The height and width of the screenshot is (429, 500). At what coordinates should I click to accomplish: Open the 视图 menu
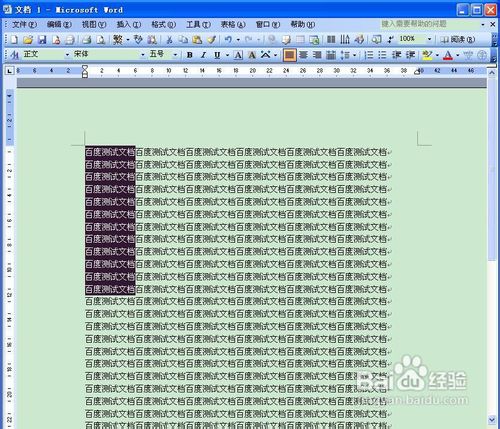pos(94,24)
